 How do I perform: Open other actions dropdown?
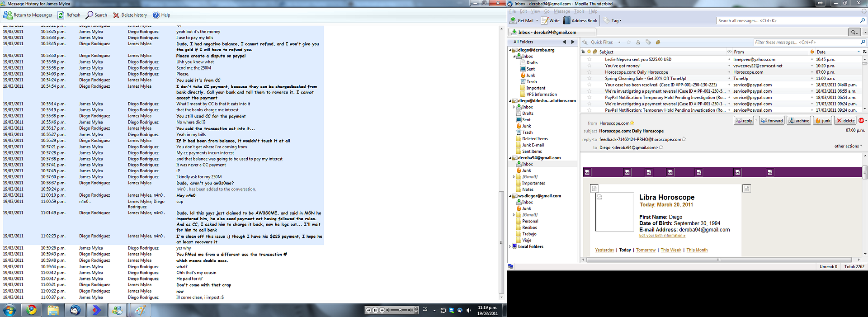pyautogui.click(x=848, y=146)
